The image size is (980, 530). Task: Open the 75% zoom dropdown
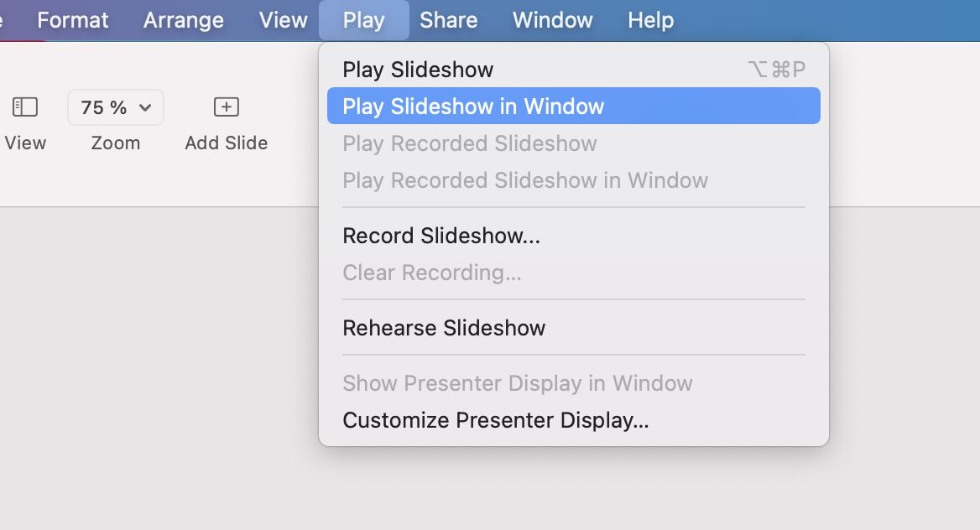[x=116, y=107]
